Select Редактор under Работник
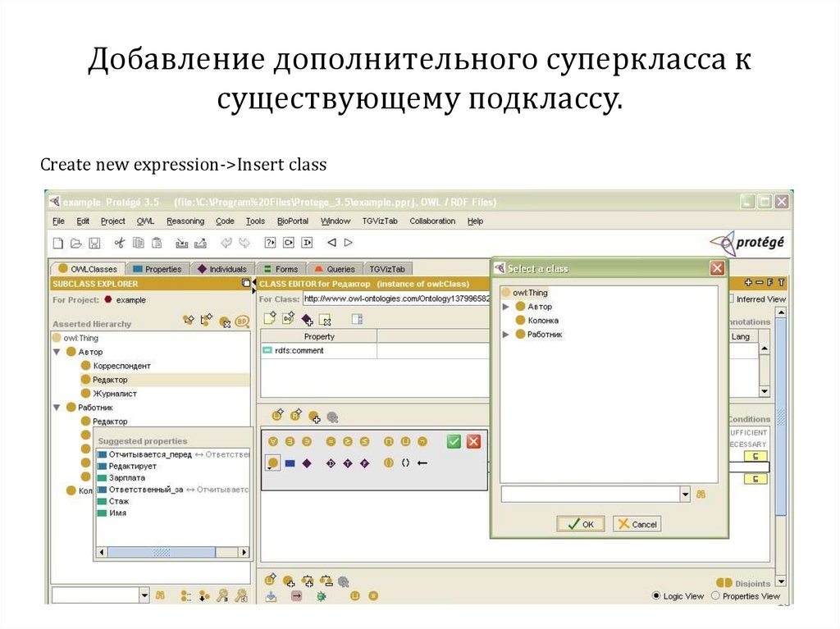This screenshot has width=840, height=629. 104,422
